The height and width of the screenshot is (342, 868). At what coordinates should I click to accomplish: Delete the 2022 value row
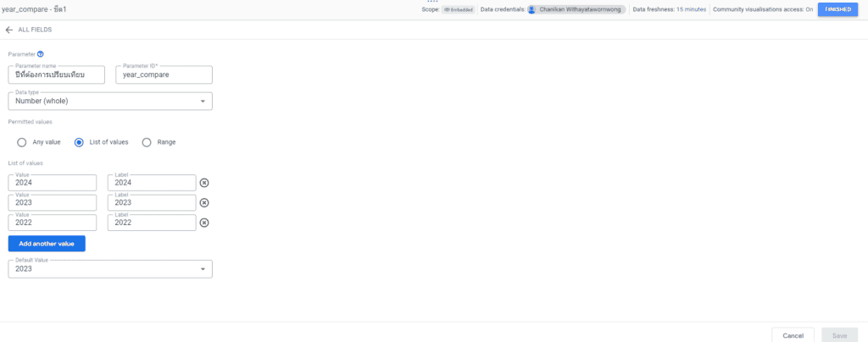pos(204,223)
